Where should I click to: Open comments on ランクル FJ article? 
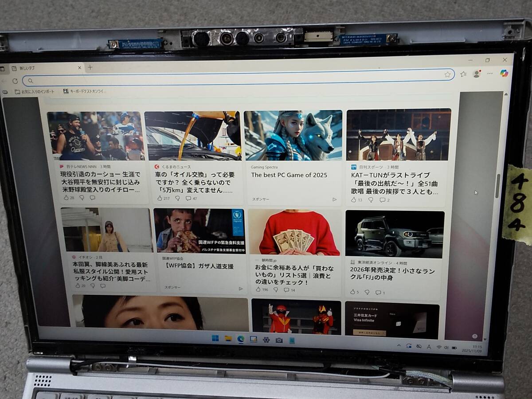click(380, 292)
